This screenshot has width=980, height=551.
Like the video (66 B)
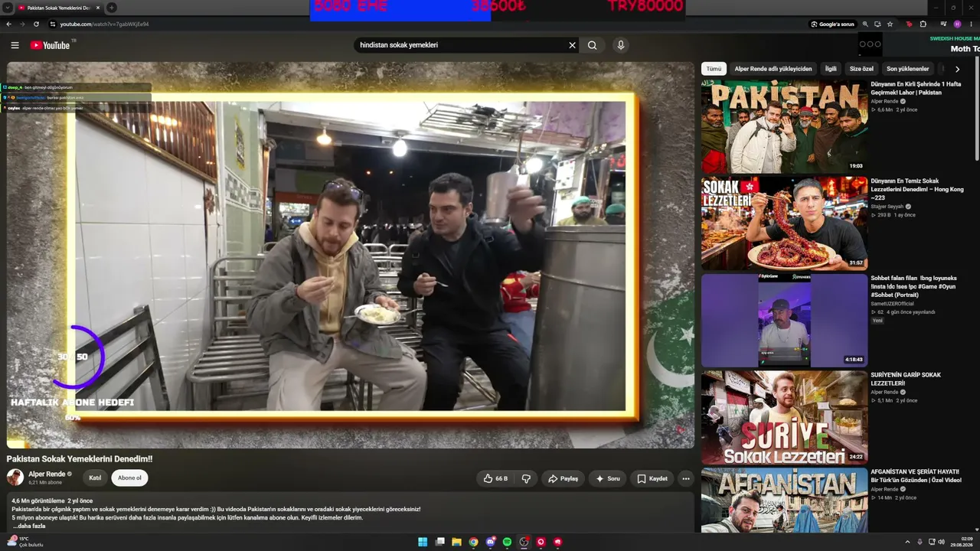(495, 479)
